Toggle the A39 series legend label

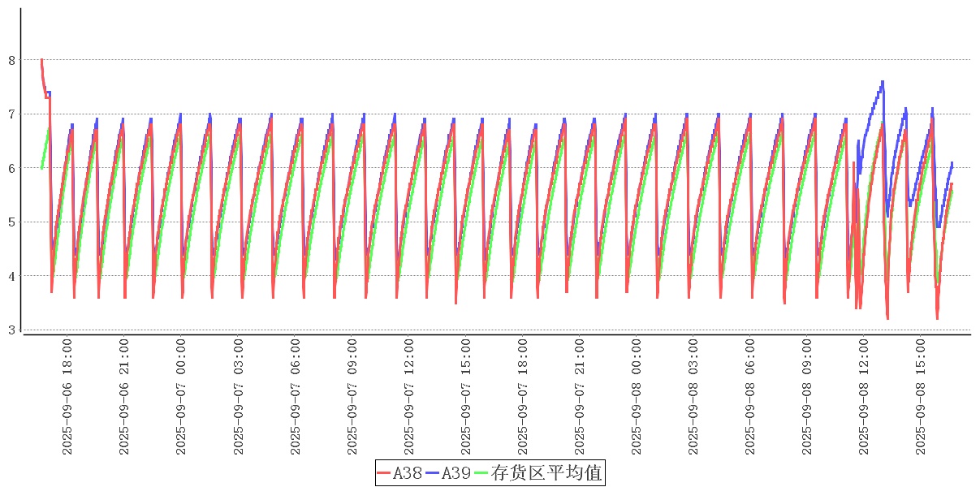pos(455,473)
